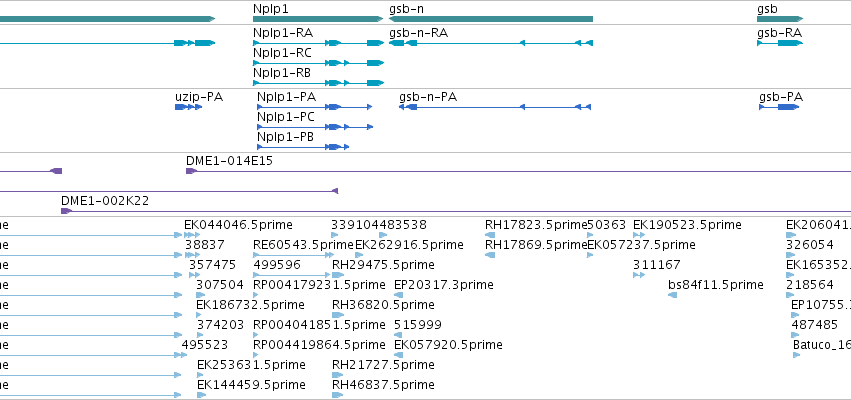Image resolution: width=851 pixels, height=400 pixels.
Task: Click the RE60543.5prime EST label
Action: click(303, 245)
